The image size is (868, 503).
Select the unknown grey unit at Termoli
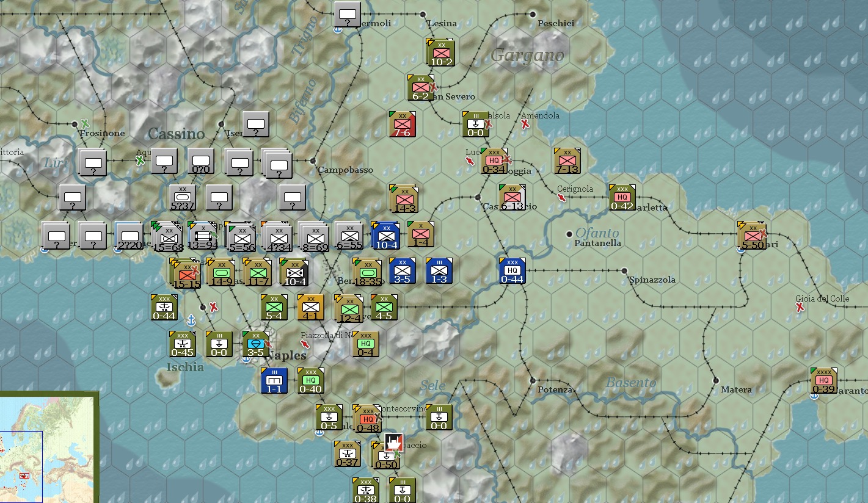[348, 15]
